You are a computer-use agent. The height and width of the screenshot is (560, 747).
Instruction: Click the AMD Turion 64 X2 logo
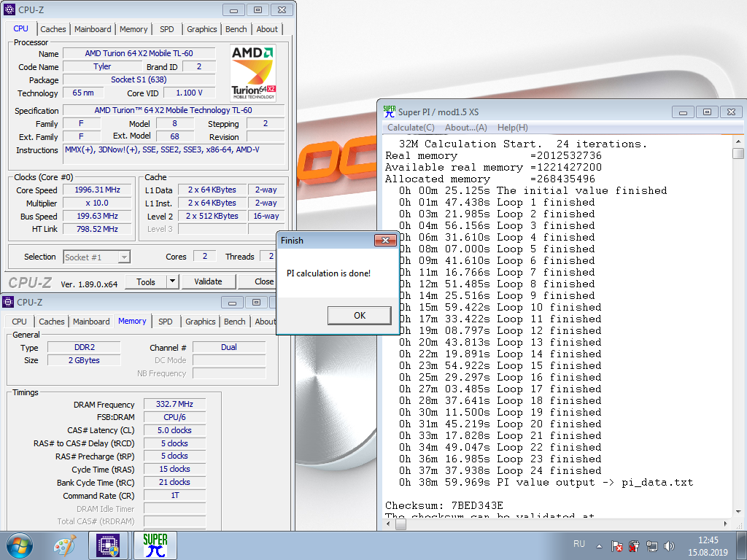click(253, 72)
